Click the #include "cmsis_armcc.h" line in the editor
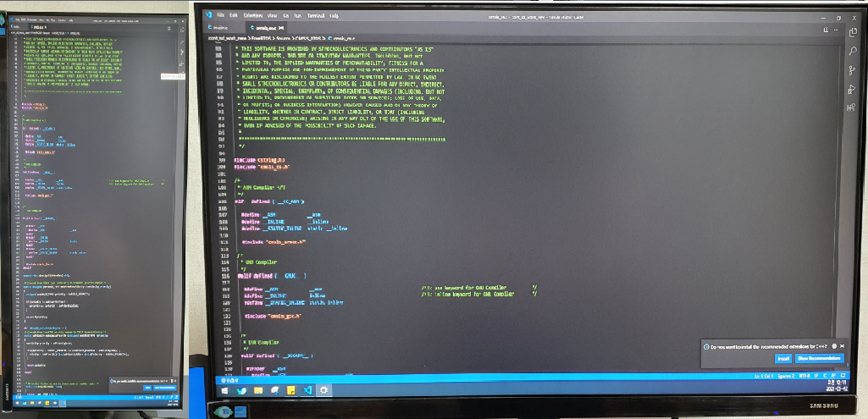Image resolution: width=868 pixels, height=419 pixels. click(x=274, y=242)
